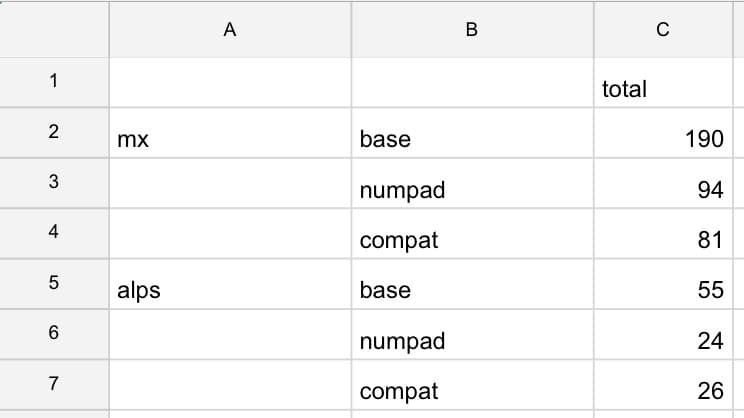The height and width of the screenshot is (418, 744).
Task: Select row 1 header
Action: 53,82
